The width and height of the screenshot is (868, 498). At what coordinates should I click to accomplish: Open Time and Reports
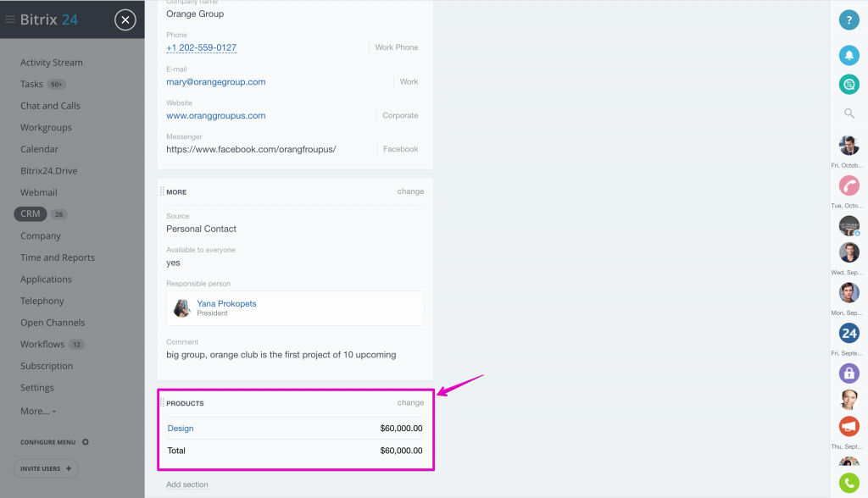coord(58,257)
